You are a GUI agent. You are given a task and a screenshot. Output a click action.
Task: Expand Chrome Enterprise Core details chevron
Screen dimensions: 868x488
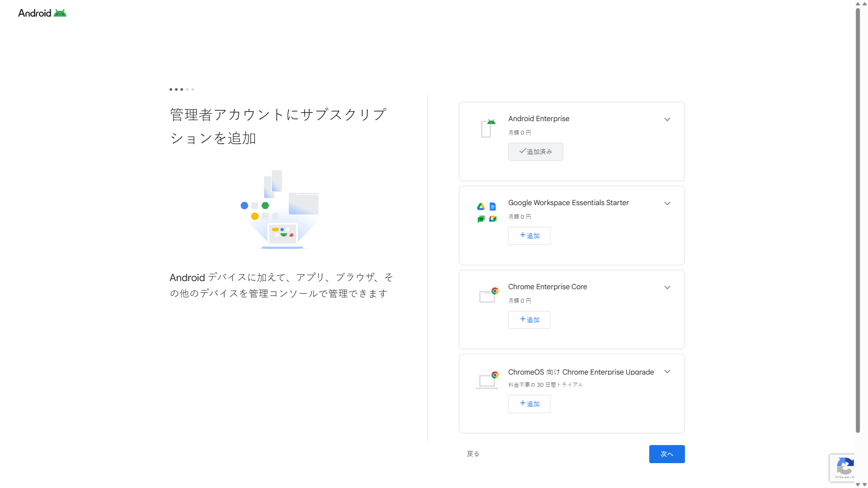click(667, 287)
